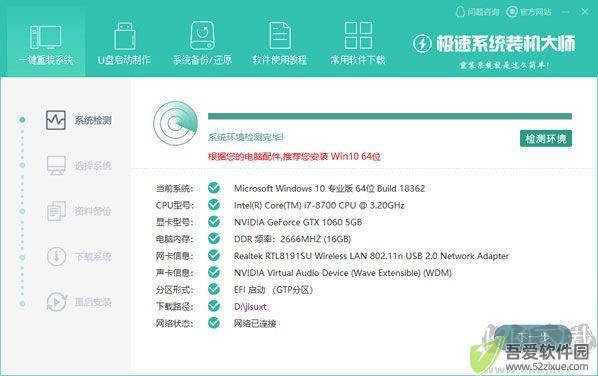Screen dimensions: 598x376
Task: Click the 'EFI 启动 (GTP分区)' text
Action: (273, 290)
